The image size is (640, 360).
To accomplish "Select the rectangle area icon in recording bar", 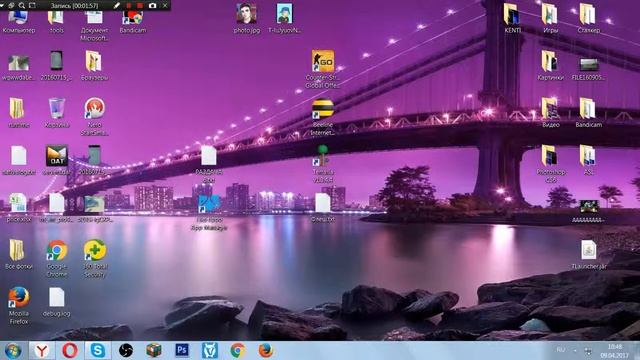I will pos(32,6).
